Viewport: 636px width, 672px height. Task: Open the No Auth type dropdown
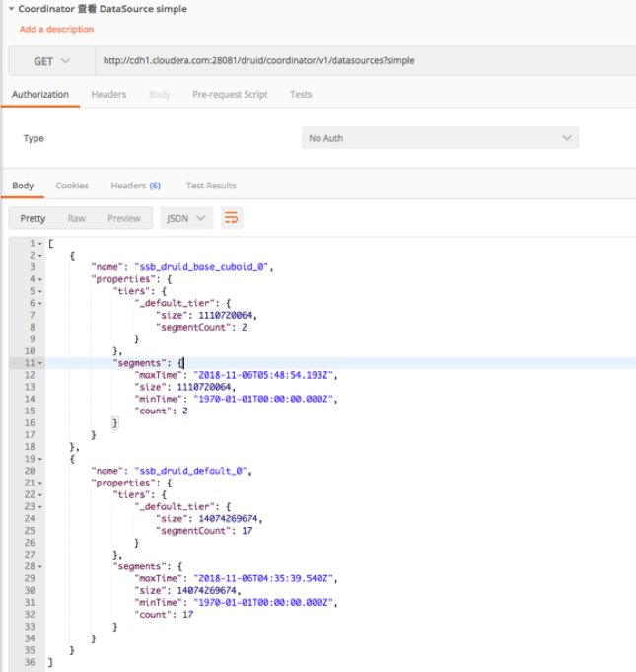(439, 138)
